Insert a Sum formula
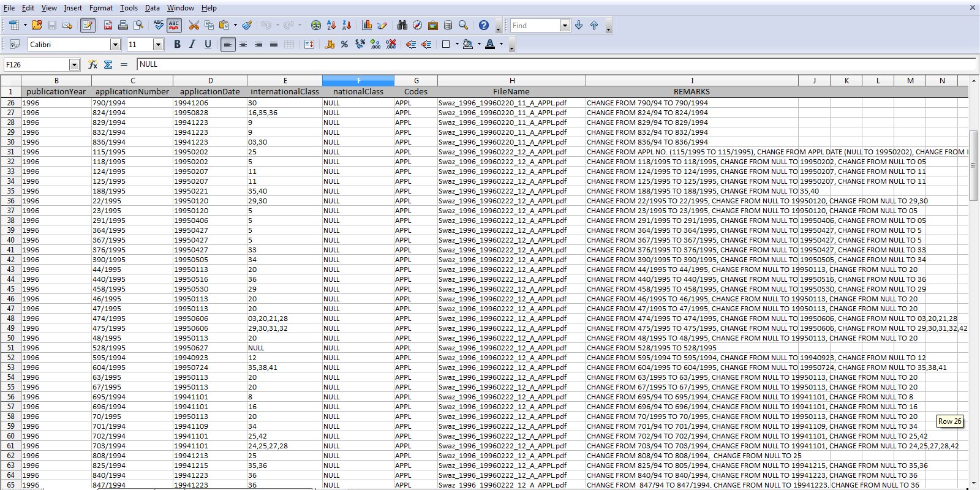Image resolution: width=980 pixels, height=490 pixels. point(108,64)
